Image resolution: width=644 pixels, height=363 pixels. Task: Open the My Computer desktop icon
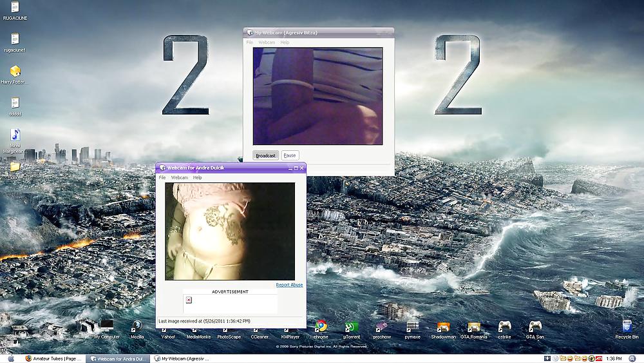click(107, 327)
